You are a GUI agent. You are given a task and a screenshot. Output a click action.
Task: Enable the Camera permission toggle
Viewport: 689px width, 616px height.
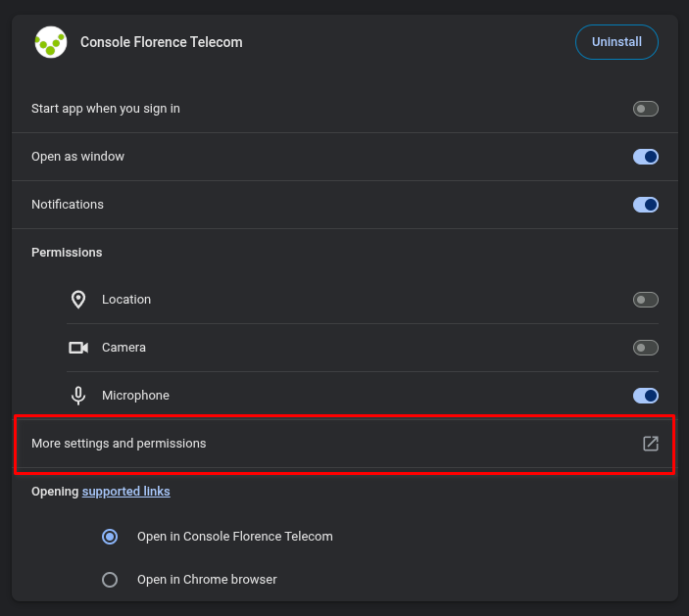point(646,348)
